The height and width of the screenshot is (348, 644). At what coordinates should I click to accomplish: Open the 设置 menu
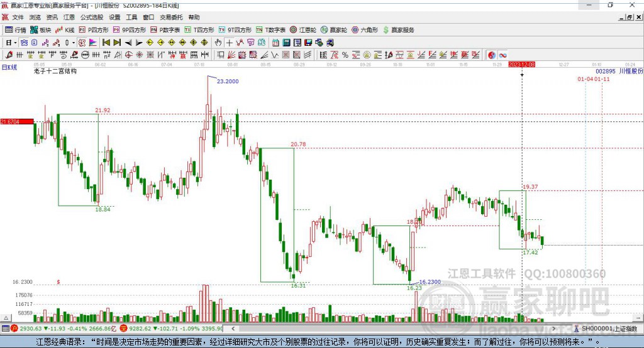(x=114, y=17)
